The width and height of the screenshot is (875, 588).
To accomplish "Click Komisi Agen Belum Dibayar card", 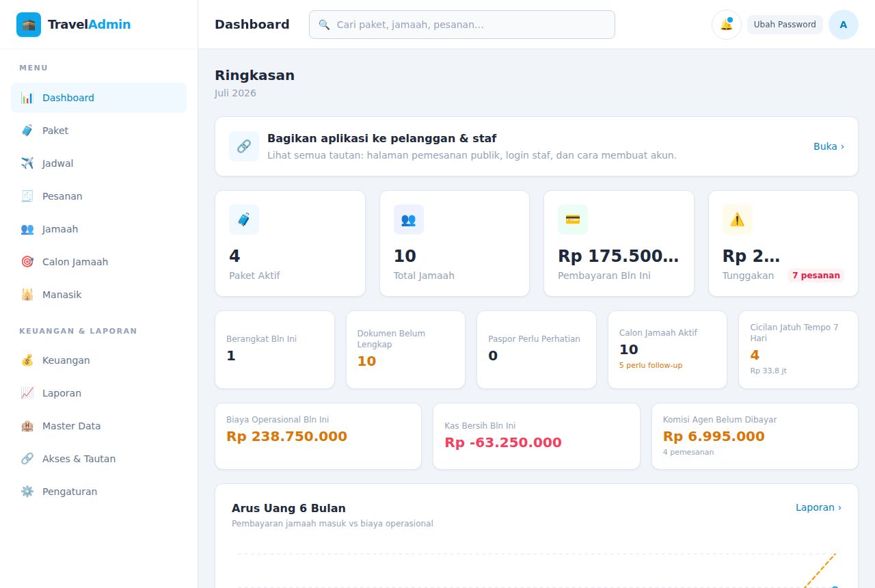I will [755, 436].
